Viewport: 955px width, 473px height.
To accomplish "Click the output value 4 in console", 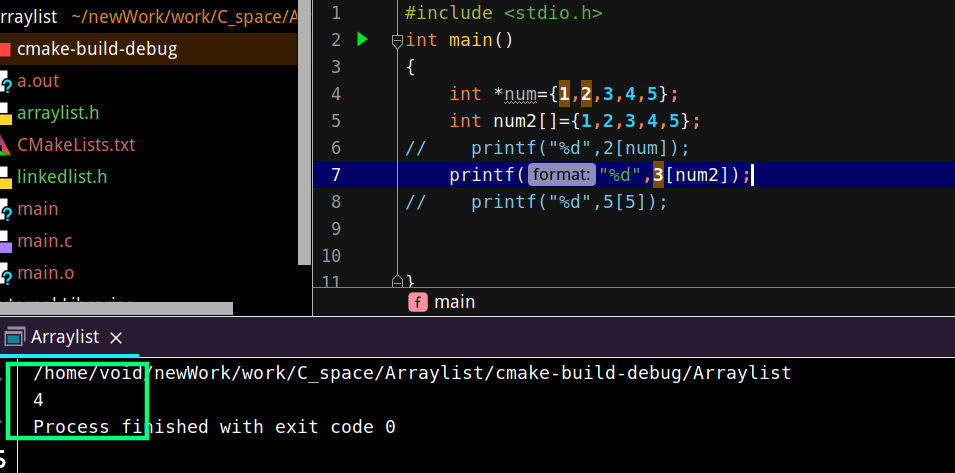I will tap(38, 400).
